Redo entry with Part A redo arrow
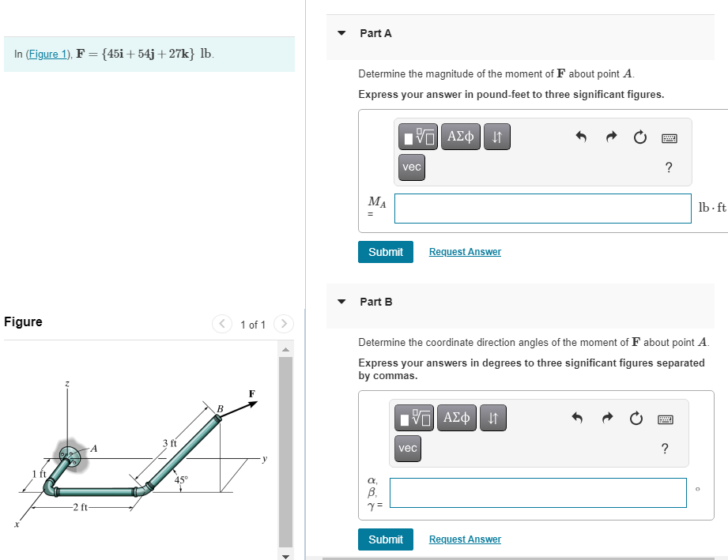Viewport: 728px width, 560px height. 610,137
